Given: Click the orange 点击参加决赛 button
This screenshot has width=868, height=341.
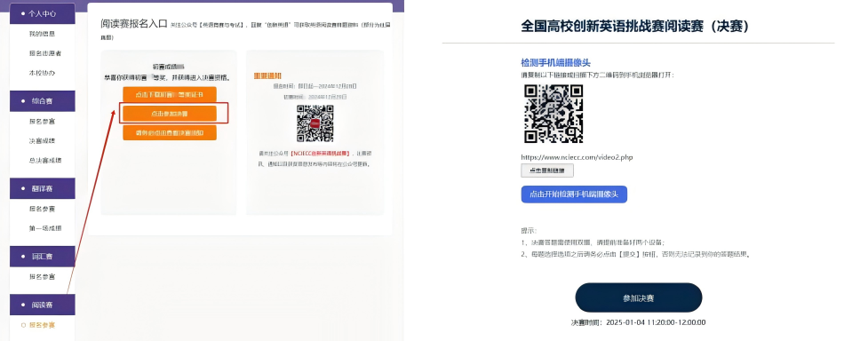Looking at the screenshot, I should 170,114.
